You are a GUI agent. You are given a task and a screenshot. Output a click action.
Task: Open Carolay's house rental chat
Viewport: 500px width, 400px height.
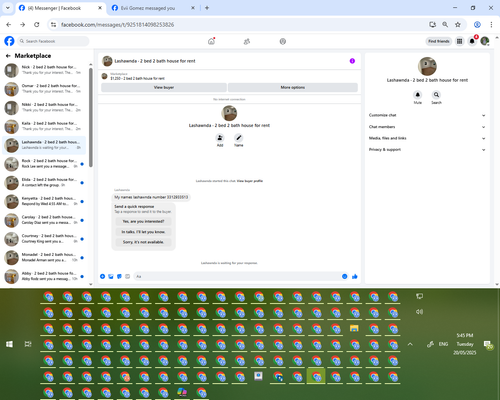(x=44, y=220)
